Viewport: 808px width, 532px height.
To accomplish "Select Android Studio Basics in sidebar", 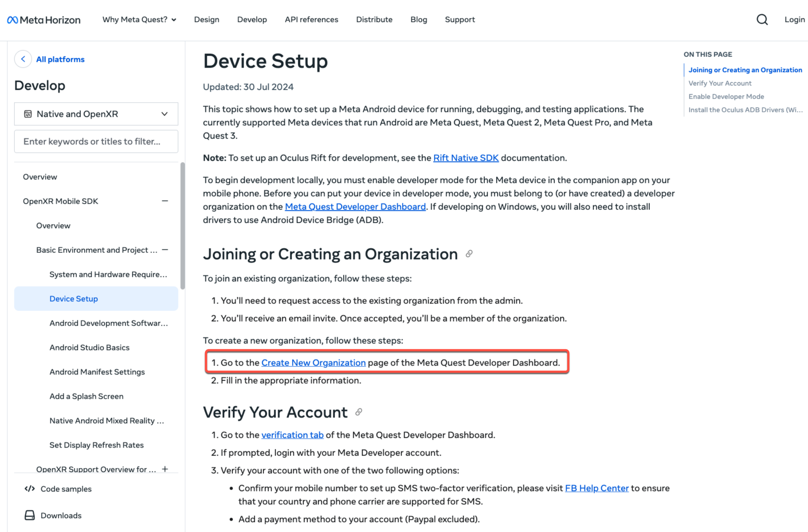I will click(90, 347).
